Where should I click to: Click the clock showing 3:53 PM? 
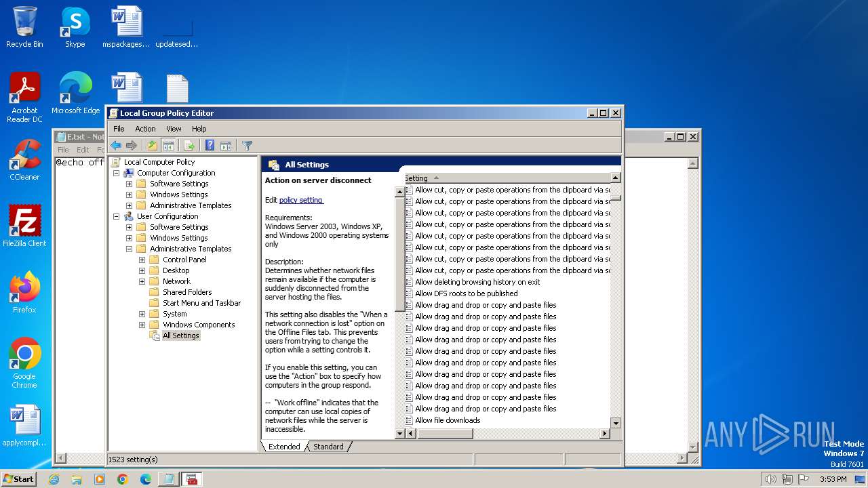[833, 479]
